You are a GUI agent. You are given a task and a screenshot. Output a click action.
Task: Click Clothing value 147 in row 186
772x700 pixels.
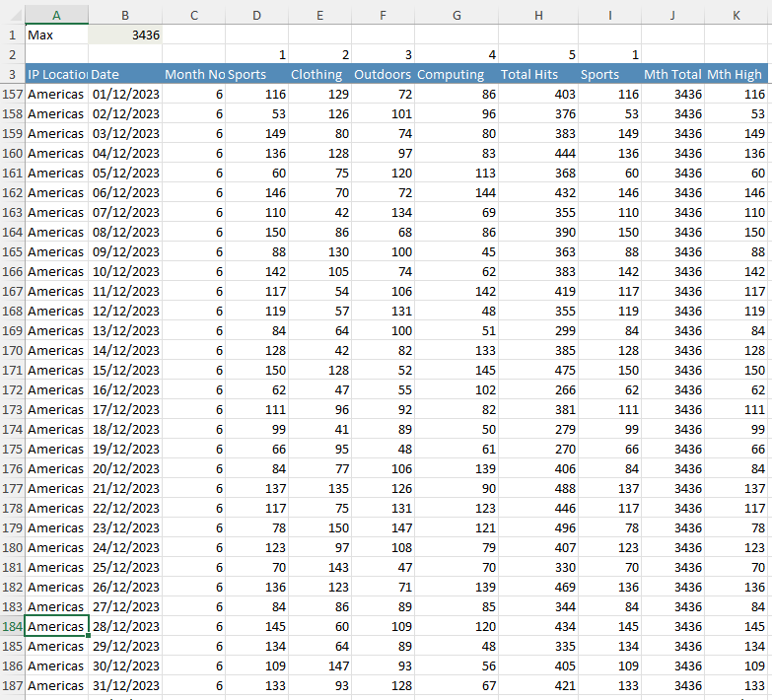[320, 665]
